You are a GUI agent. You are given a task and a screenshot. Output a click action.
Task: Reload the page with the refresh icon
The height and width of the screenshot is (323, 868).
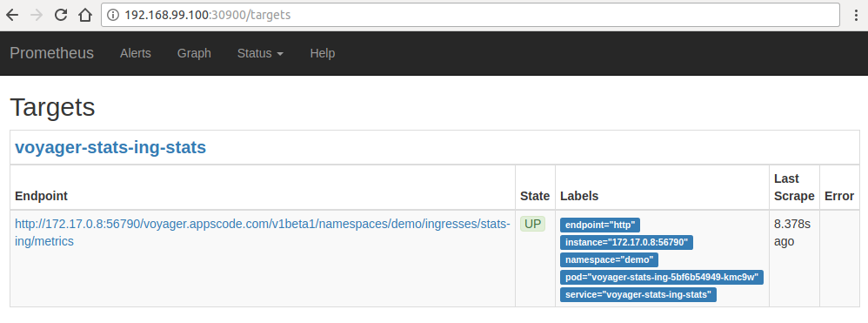click(x=60, y=15)
